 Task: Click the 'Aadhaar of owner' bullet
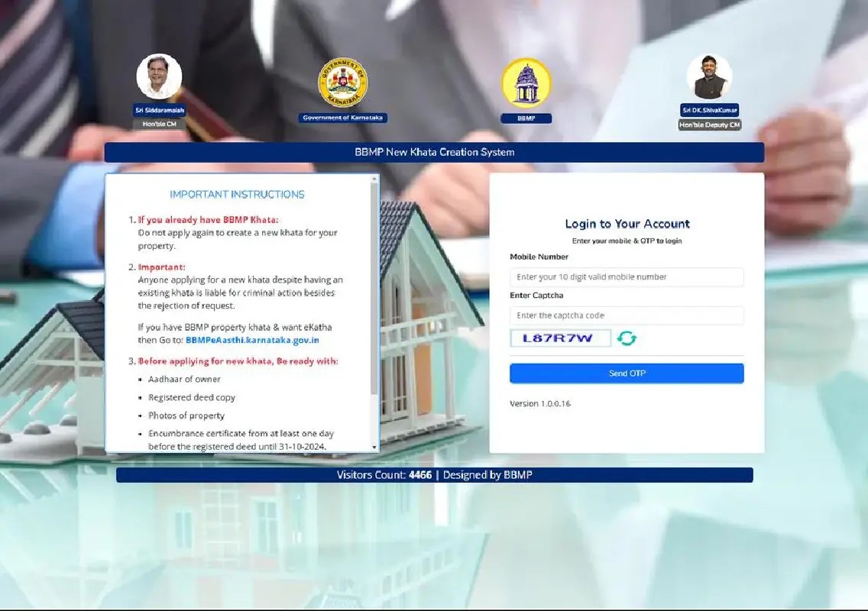[x=184, y=379]
